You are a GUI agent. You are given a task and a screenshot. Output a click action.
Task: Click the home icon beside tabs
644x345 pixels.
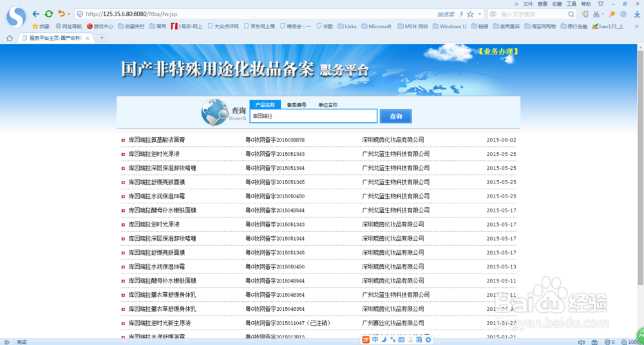pos(9,38)
